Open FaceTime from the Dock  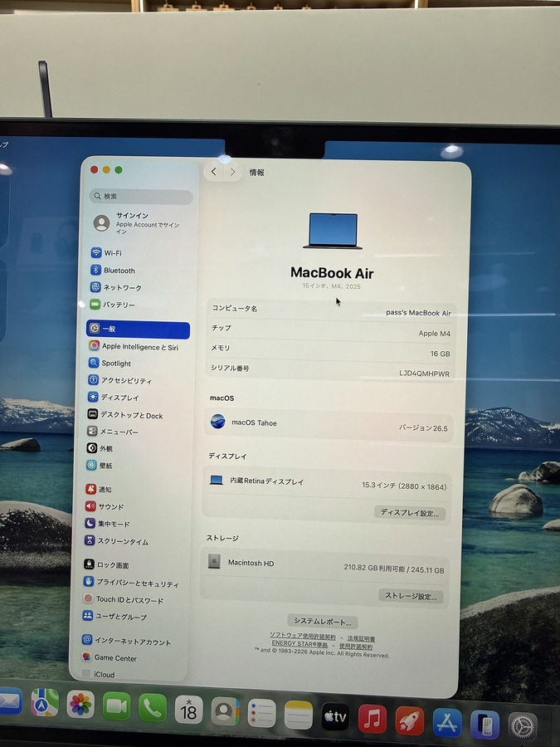[x=117, y=706]
